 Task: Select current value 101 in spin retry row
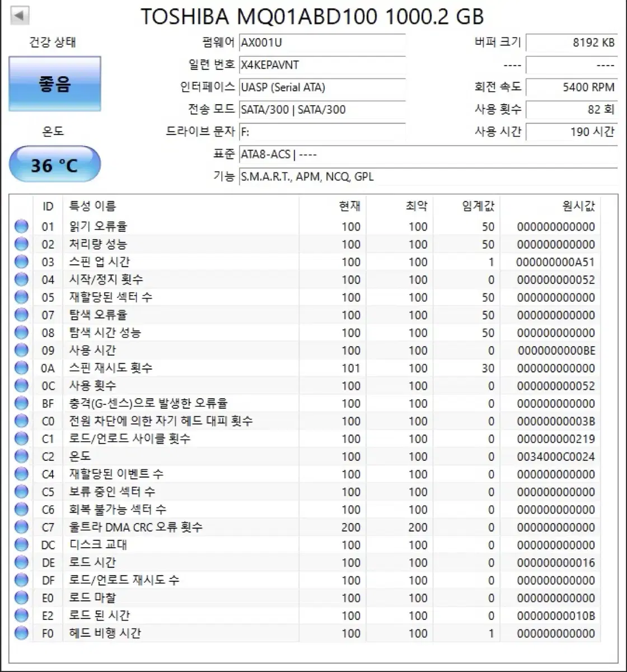point(351,368)
